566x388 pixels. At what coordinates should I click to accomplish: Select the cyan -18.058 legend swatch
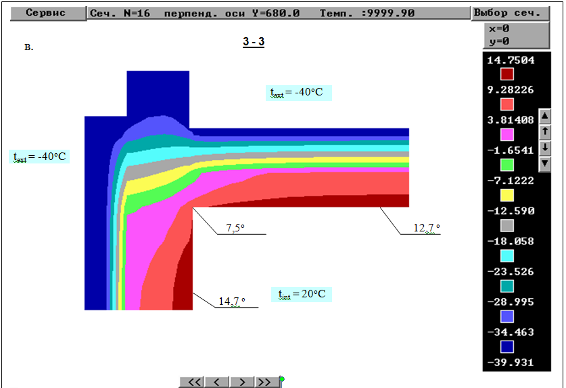[x=507, y=256]
